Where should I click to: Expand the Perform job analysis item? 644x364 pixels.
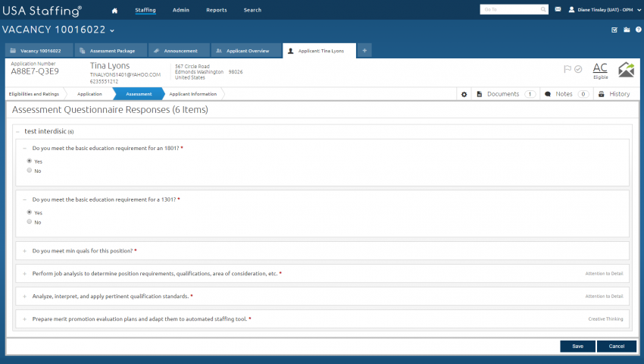[25, 274]
